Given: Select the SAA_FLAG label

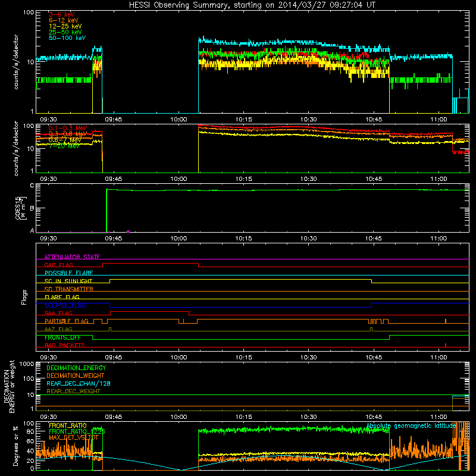Looking at the screenshot, I should (x=58, y=313).
